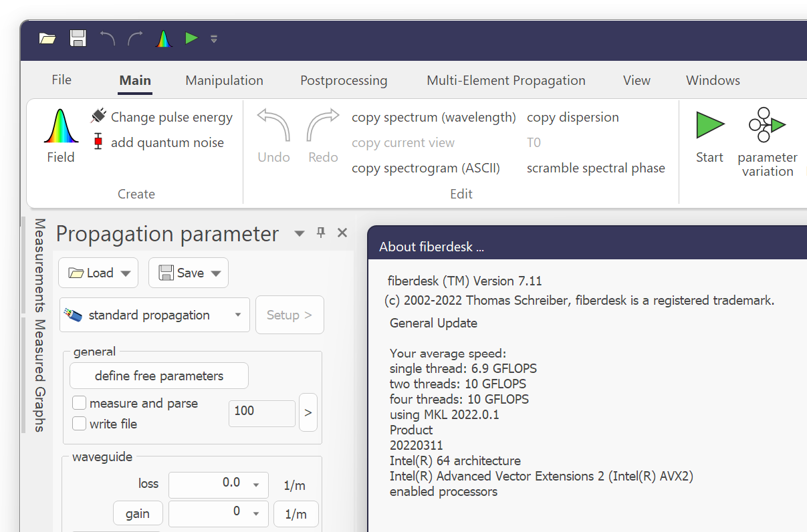This screenshot has height=532, width=807.
Task: Click the 'General Update' text
Action: pos(433,323)
